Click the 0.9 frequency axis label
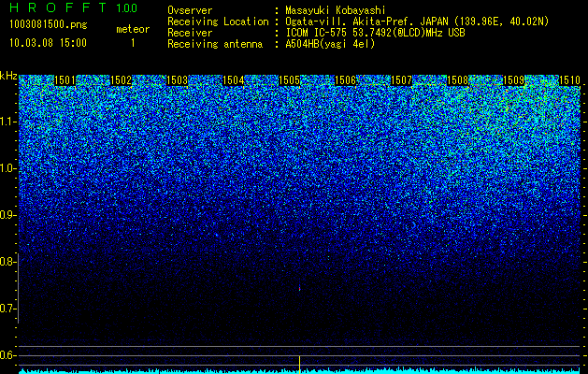Viewport: 588px width, 374px height. [7, 215]
